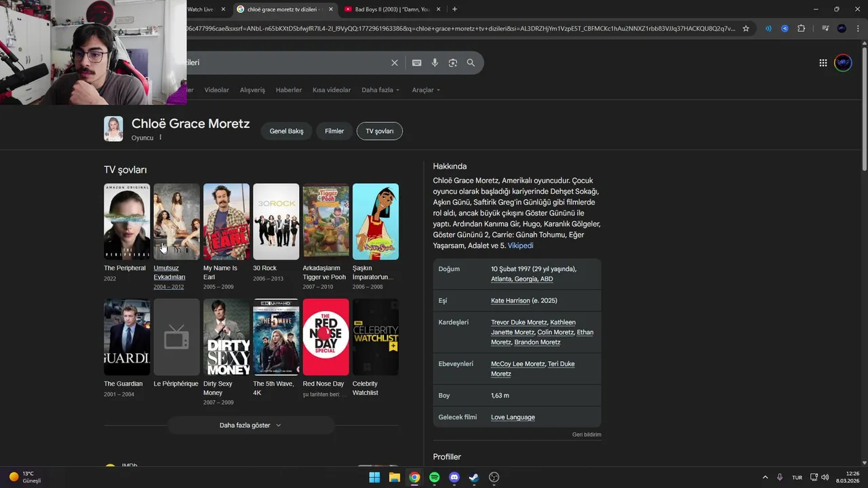
Task: Open Google Lens image search
Action: point(453,62)
